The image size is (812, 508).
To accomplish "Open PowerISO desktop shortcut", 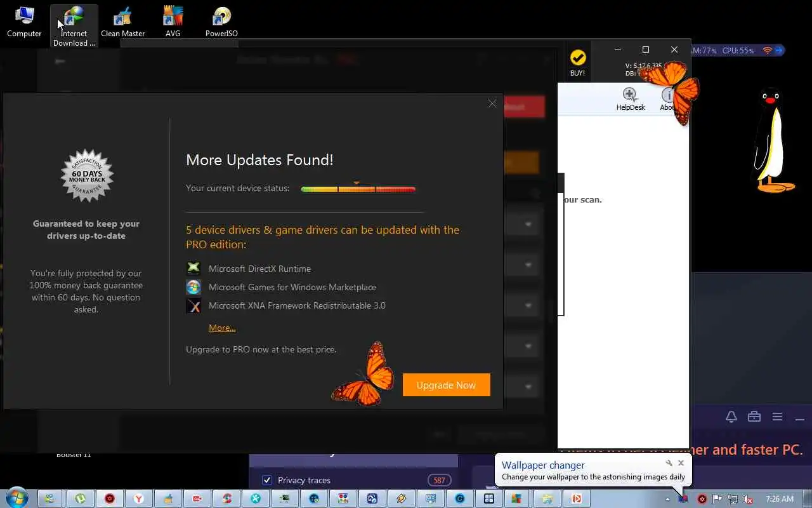I will coord(221,22).
